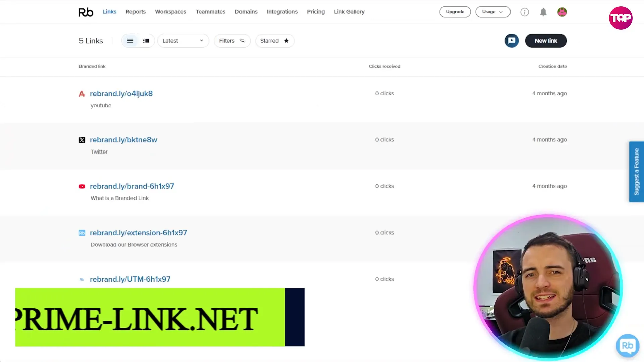This screenshot has width=644, height=362.
Task: Switch to detailed card view
Action: 146,41
